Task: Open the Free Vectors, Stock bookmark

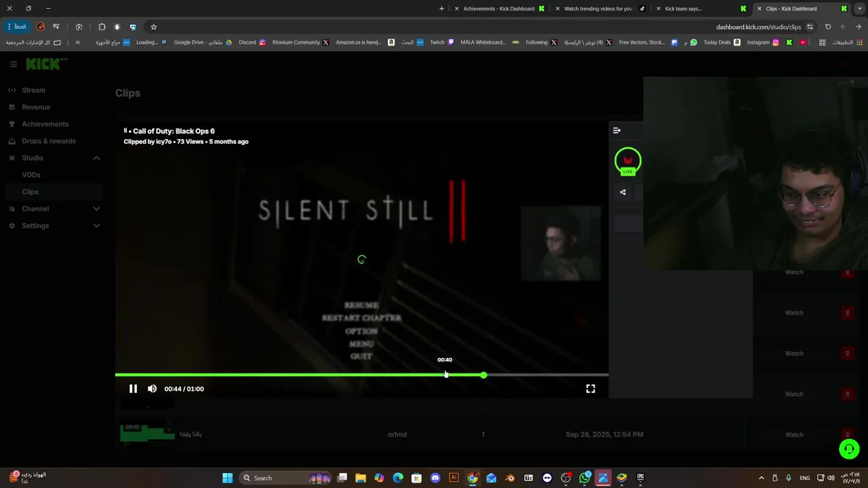Action: point(648,42)
